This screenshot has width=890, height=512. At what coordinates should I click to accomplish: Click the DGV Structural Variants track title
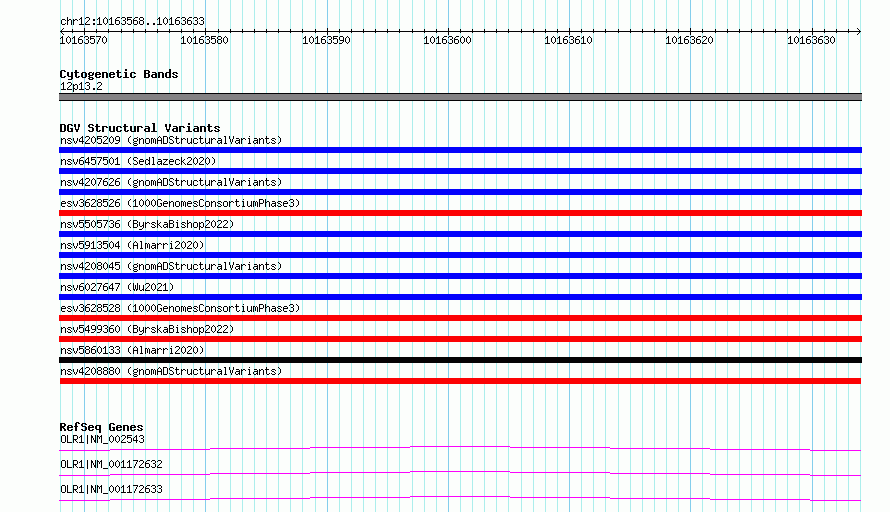140,128
